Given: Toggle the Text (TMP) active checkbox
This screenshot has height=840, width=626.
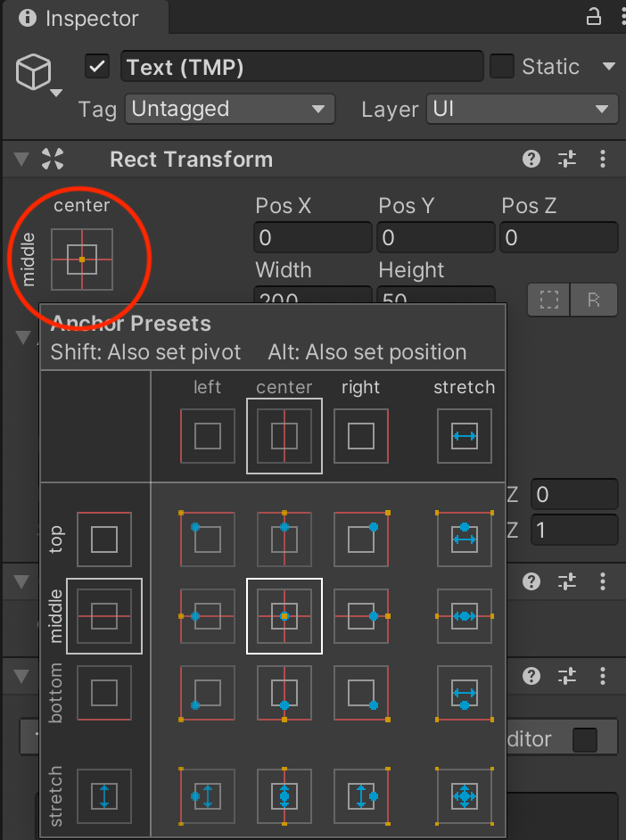Looking at the screenshot, I should pyautogui.click(x=96, y=66).
